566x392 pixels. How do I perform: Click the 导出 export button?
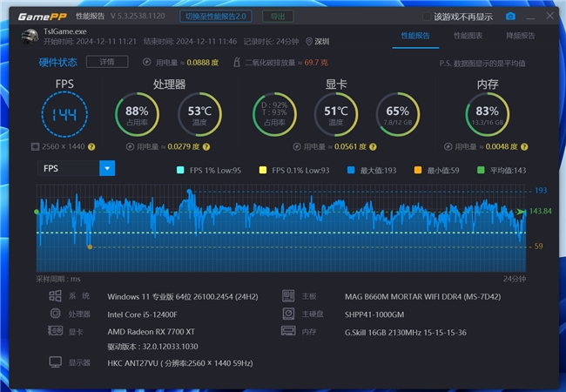tap(278, 17)
